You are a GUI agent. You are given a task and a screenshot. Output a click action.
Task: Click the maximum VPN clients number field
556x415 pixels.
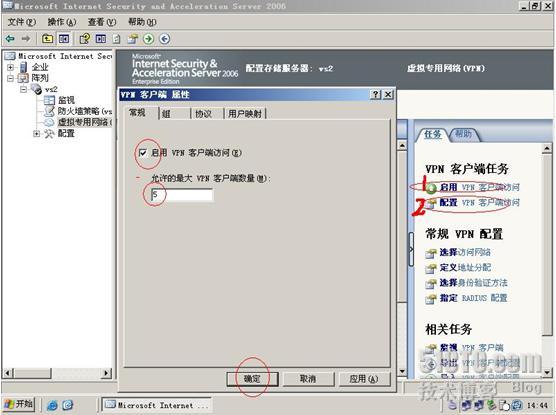(182, 195)
